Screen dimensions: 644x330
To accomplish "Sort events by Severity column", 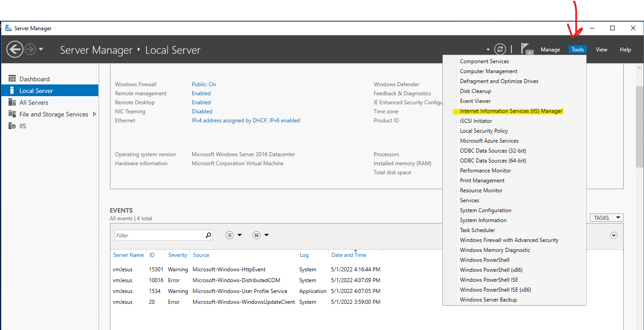I will (178, 255).
